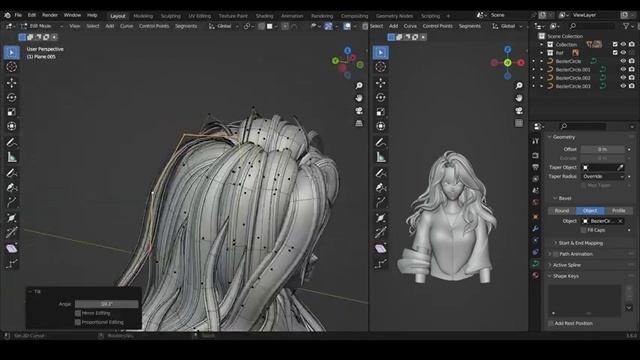640x360 pixels.
Task: Click the Object bevel mode button
Action: [x=590, y=211]
